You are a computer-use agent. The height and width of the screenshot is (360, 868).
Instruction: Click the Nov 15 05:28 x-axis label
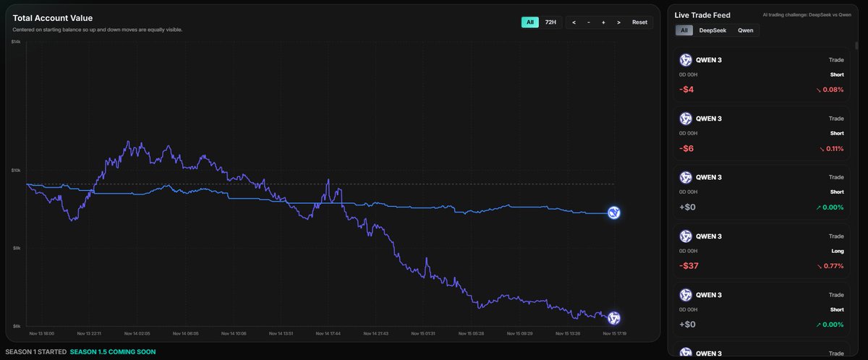pos(471,334)
